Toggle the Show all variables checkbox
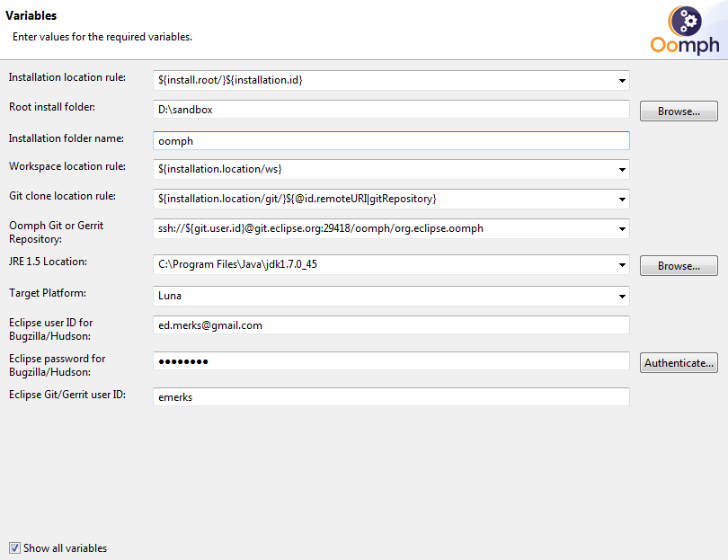Screen dimensions: 728x560 pos(14,547)
